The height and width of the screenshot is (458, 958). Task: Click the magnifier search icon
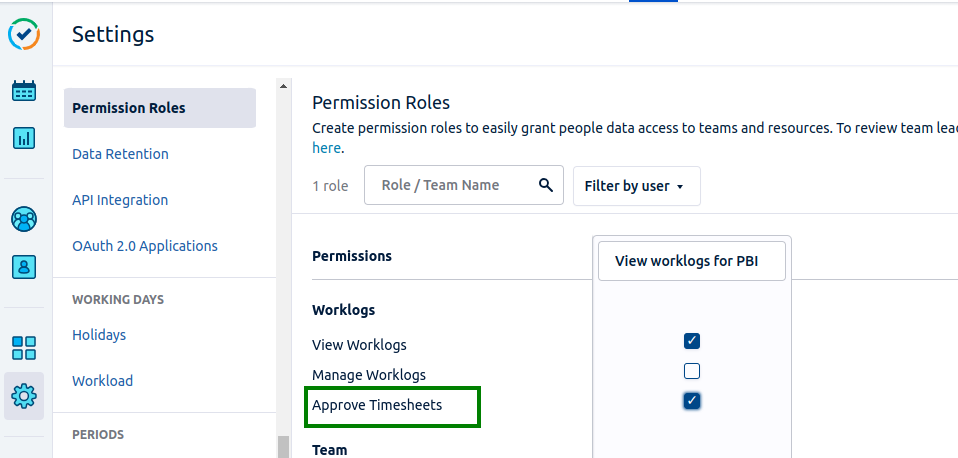pos(545,185)
